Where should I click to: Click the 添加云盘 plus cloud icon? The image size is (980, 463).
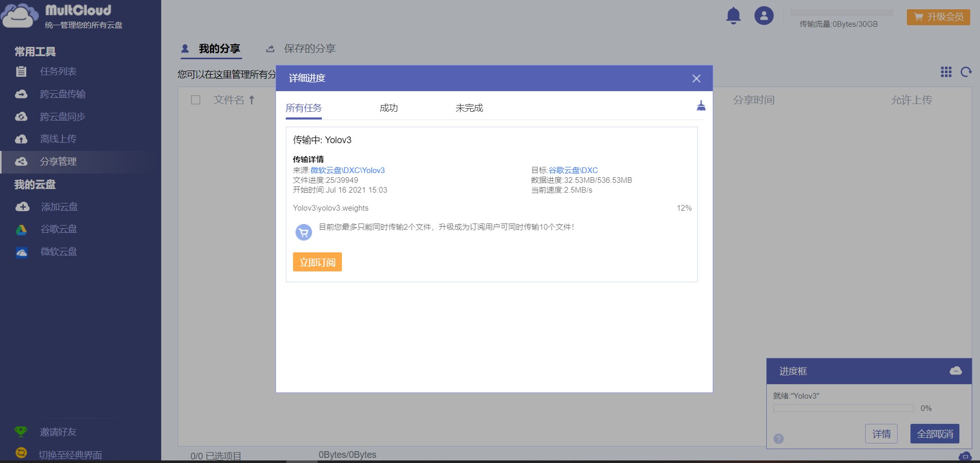click(22, 207)
